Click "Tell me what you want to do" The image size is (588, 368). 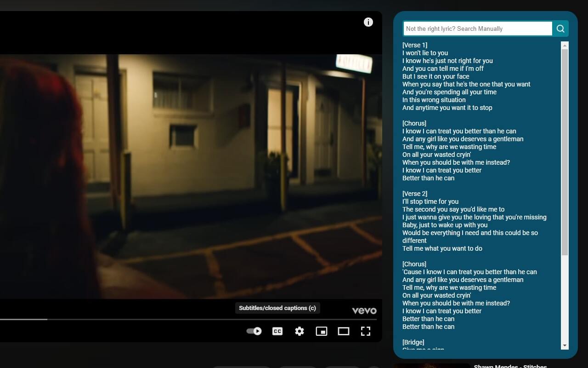tap(442, 248)
